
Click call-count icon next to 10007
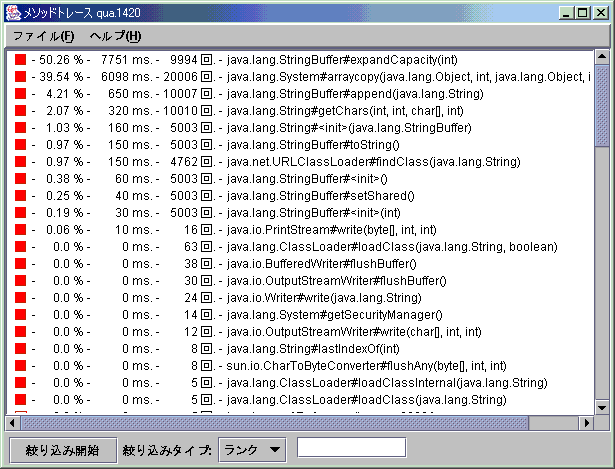(x=206, y=94)
